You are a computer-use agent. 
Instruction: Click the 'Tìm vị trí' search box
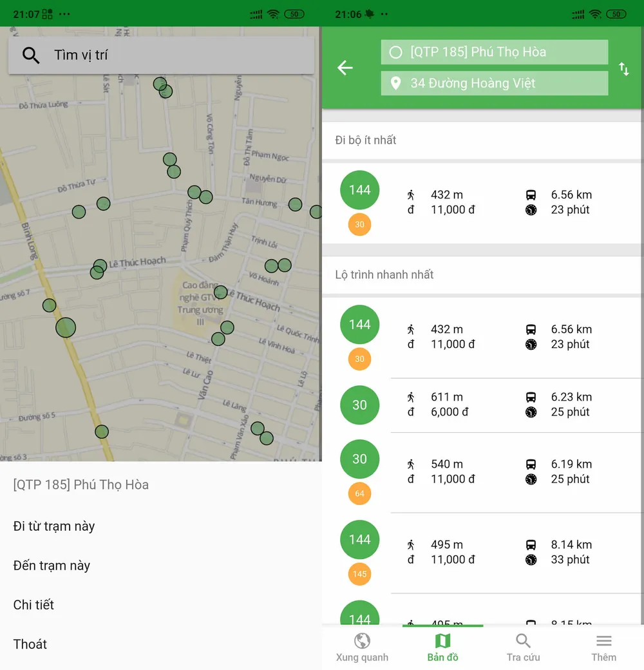click(x=174, y=55)
